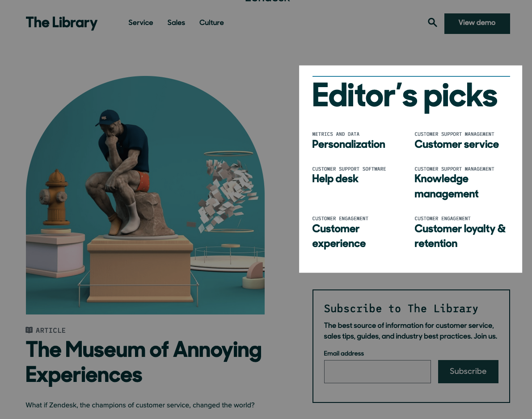Open the Personalization editor's pick

click(x=348, y=144)
